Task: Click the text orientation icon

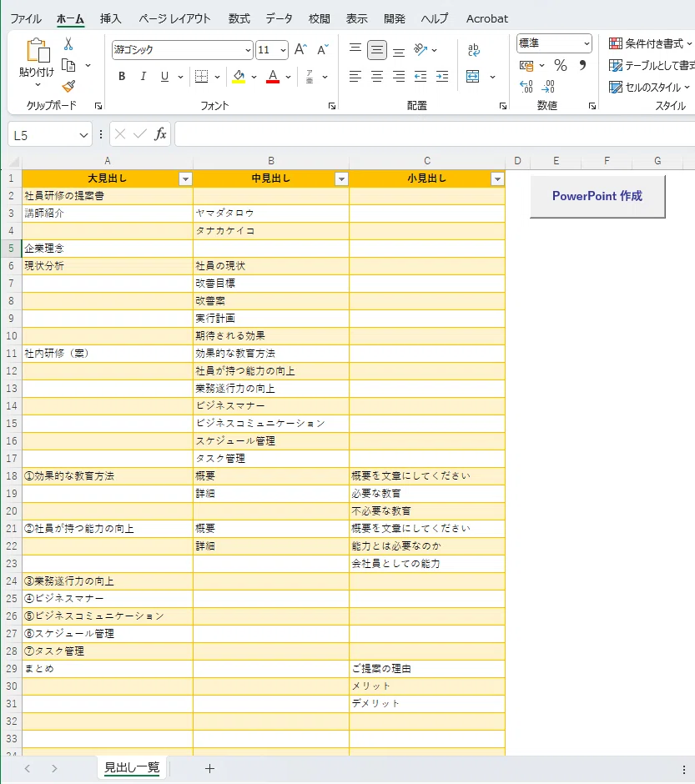Action: pos(421,49)
